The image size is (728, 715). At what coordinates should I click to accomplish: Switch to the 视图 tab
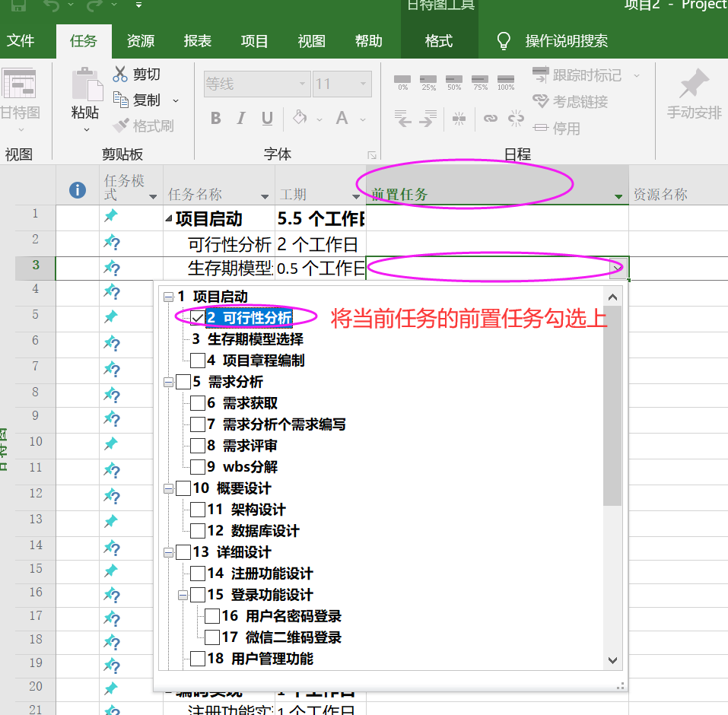click(312, 41)
